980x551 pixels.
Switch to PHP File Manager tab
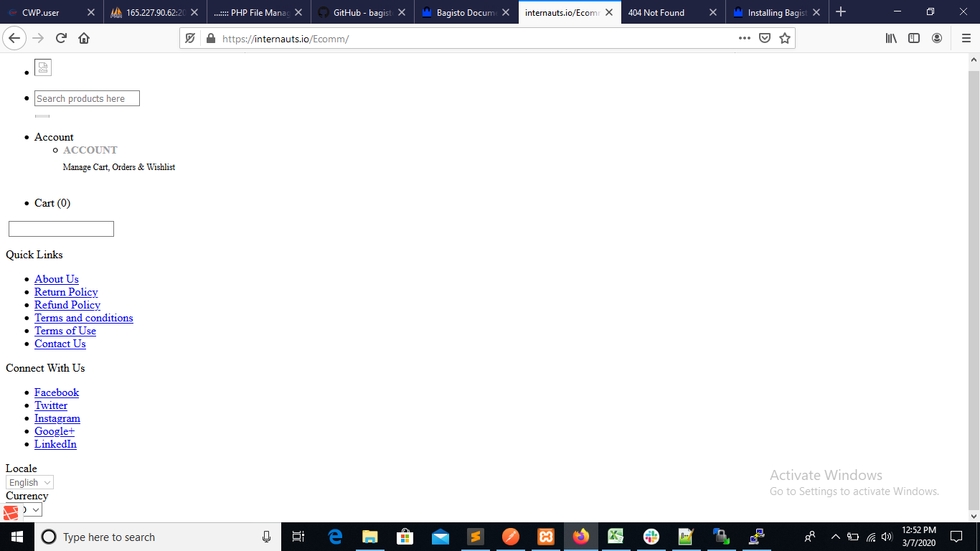coord(259,12)
